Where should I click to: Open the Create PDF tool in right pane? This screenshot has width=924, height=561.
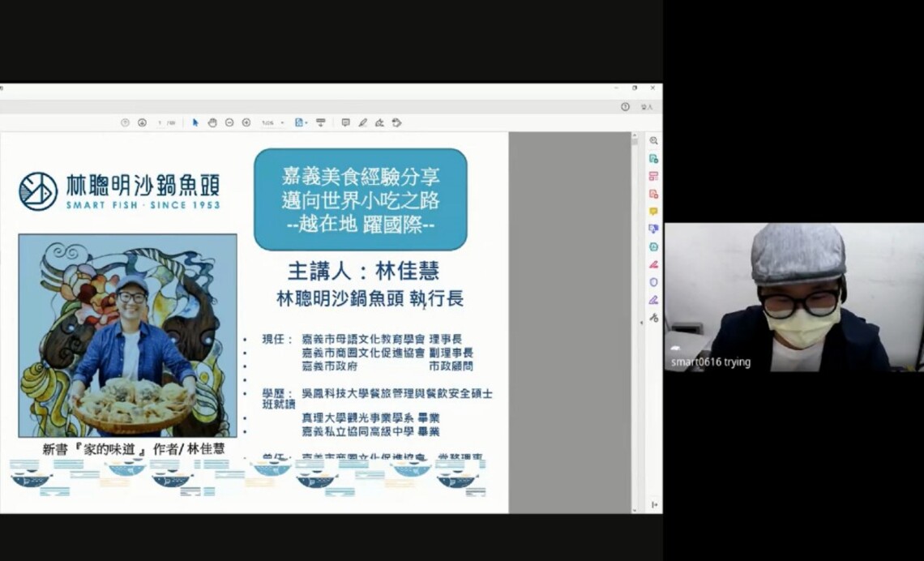[x=653, y=194]
